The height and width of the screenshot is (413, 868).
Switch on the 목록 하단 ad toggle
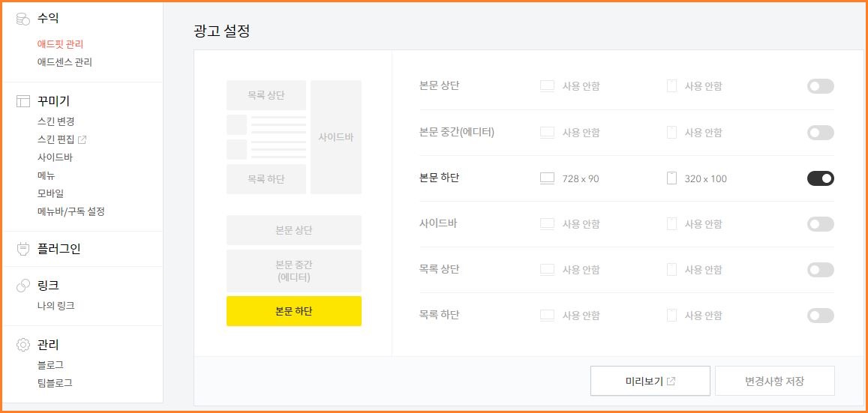tap(821, 316)
